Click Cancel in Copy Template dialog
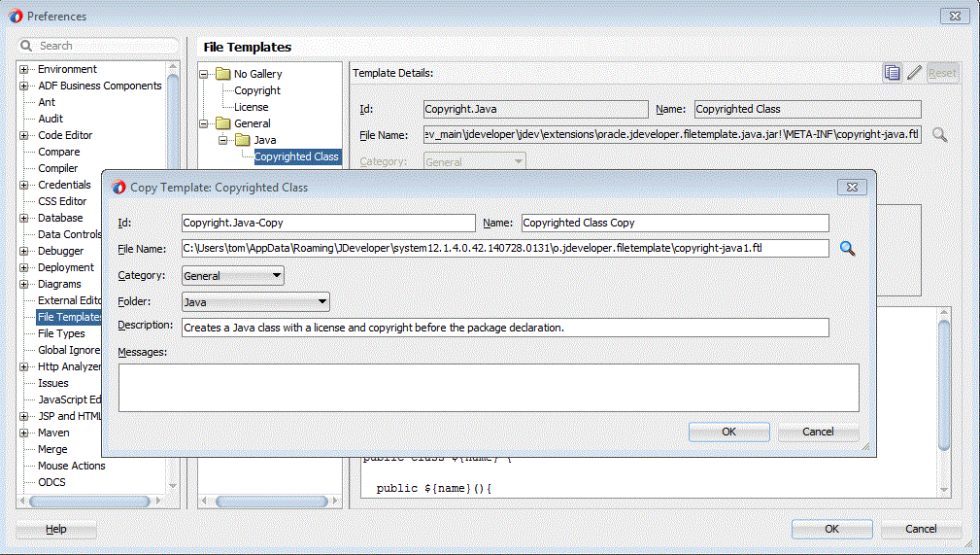980x555 pixels. [x=818, y=432]
